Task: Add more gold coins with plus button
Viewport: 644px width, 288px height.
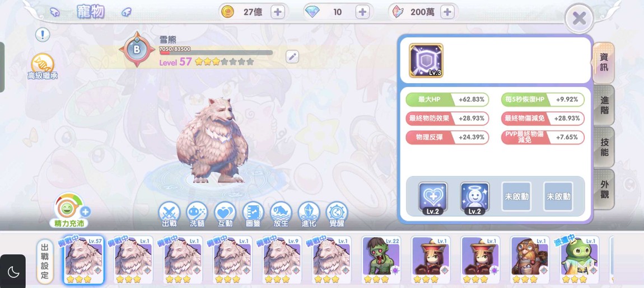Action: click(278, 12)
